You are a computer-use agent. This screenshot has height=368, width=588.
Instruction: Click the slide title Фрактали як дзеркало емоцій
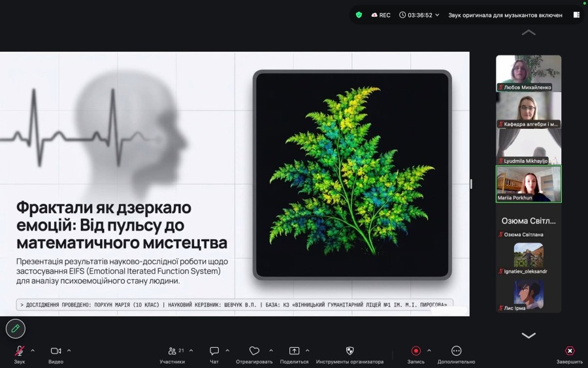point(122,225)
